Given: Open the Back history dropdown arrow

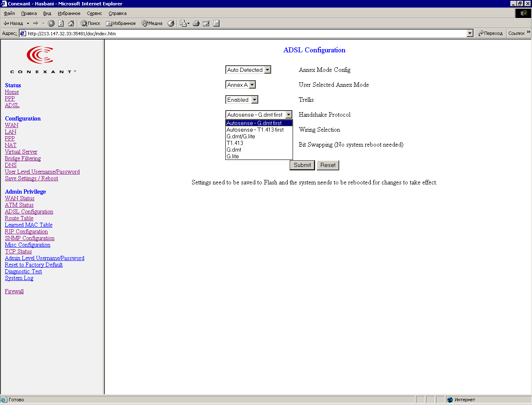Looking at the screenshot, I should 28,23.
